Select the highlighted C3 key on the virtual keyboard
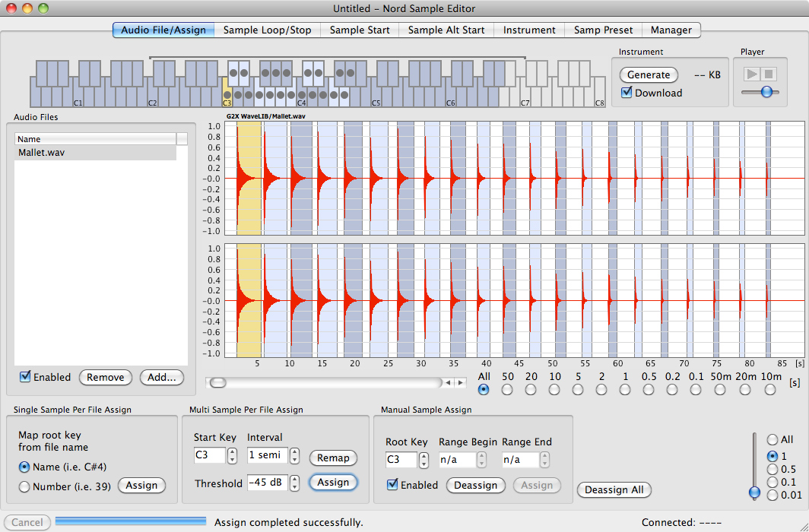The width and height of the screenshot is (809, 532). coord(226,91)
